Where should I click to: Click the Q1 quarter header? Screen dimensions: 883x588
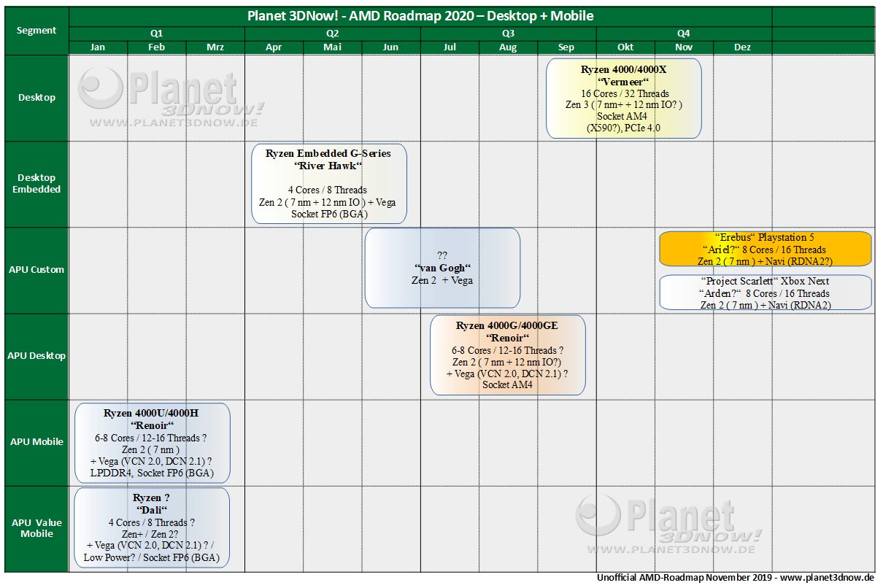(157, 34)
